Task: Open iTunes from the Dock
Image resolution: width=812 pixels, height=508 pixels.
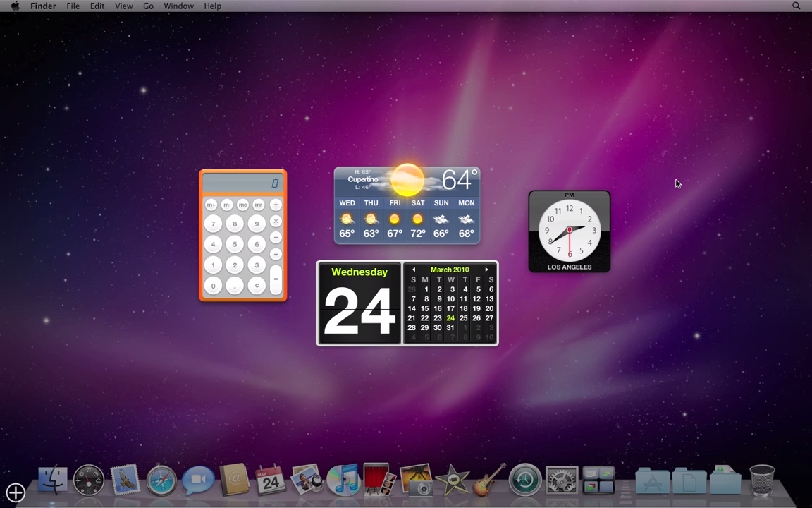Action: (x=343, y=480)
